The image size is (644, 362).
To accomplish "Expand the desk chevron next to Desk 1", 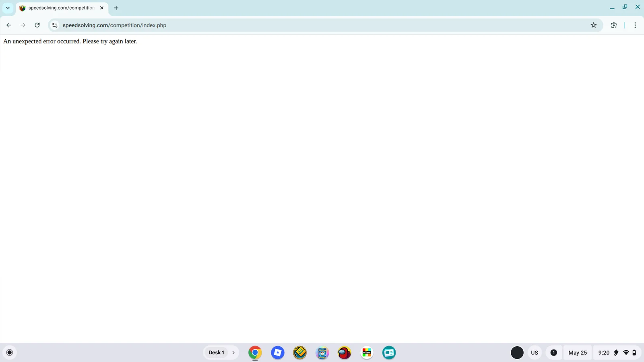I will coord(233,353).
